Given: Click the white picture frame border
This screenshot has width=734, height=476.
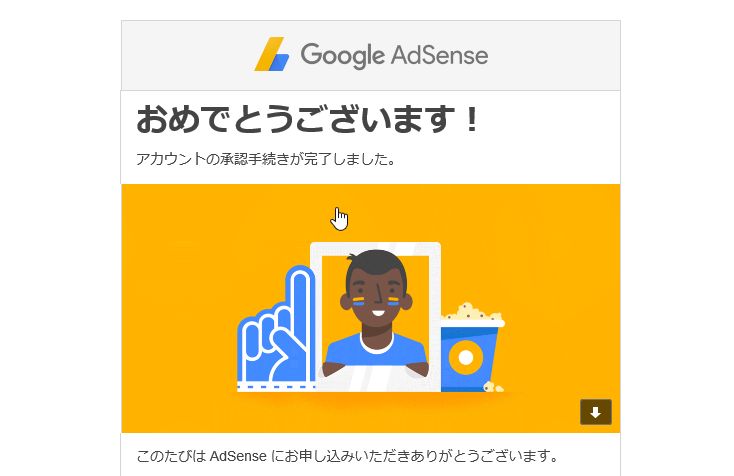Looking at the screenshot, I should point(375,248).
